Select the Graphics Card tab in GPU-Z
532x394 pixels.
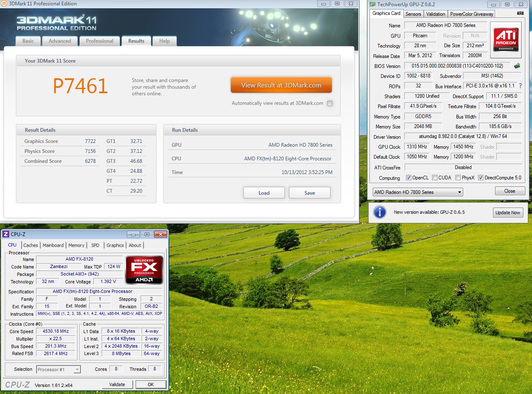click(x=386, y=13)
